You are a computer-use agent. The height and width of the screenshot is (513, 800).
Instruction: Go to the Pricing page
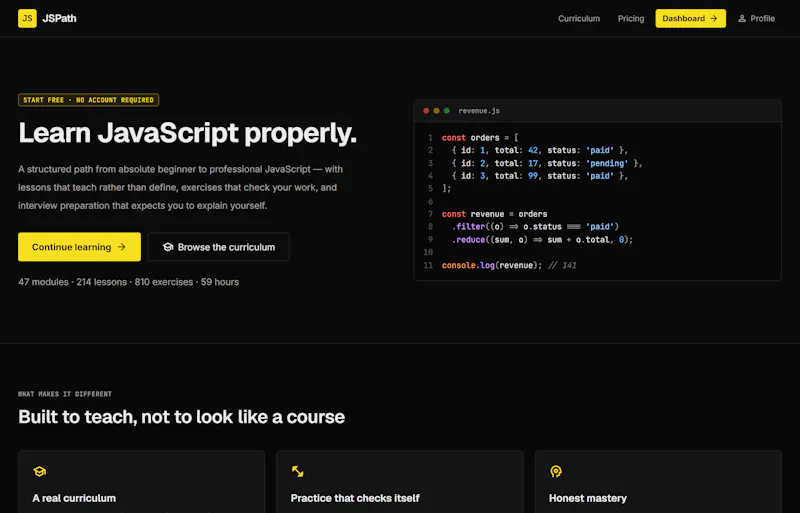click(x=631, y=18)
